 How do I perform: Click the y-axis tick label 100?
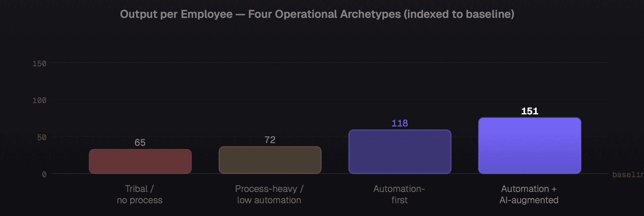[x=39, y=101]
